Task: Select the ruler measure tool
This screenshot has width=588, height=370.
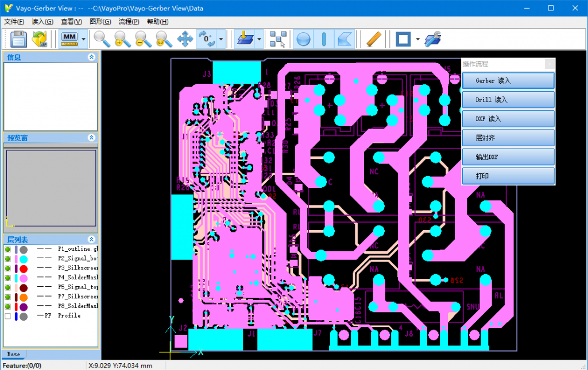Action: coord(373,39)
